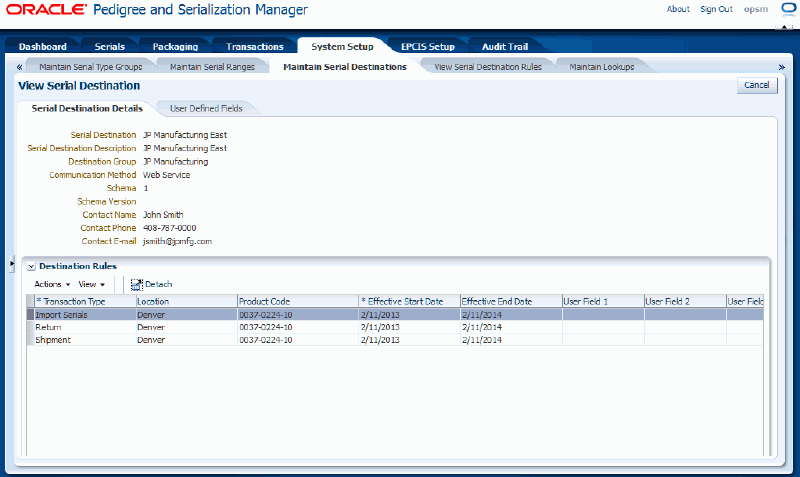Open the Serials tab
Image resolution: width=800 pixels, height=477 pixels.
point(110,46)
